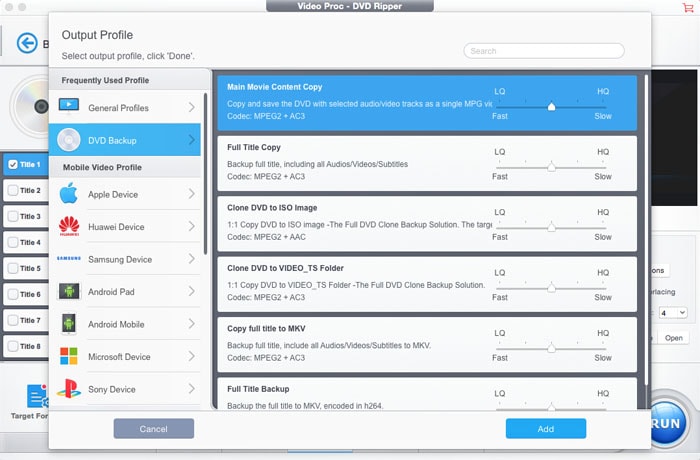The width and height of the screenshot is (700, 460).
Task: Select Full Title Backup profile
Action: 427,393
